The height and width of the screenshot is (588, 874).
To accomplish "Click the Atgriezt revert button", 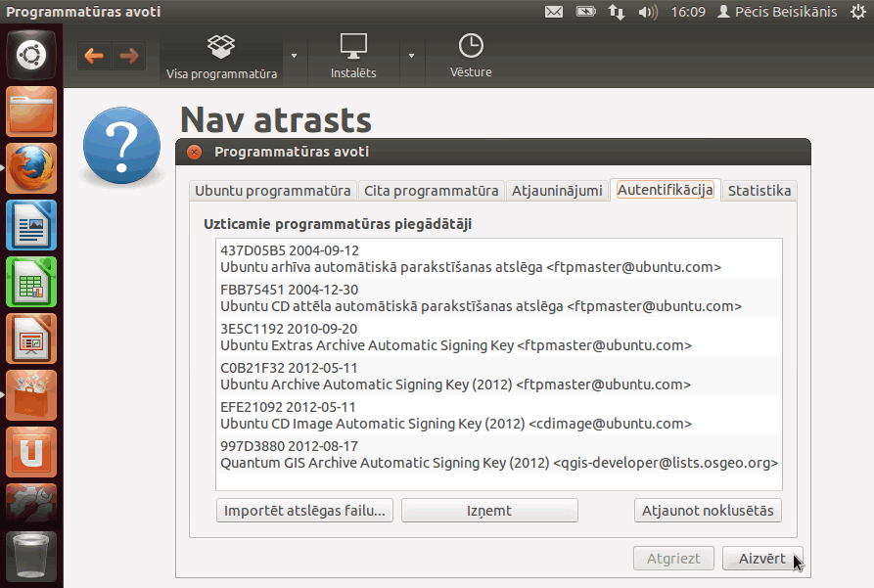I will 673,559.
